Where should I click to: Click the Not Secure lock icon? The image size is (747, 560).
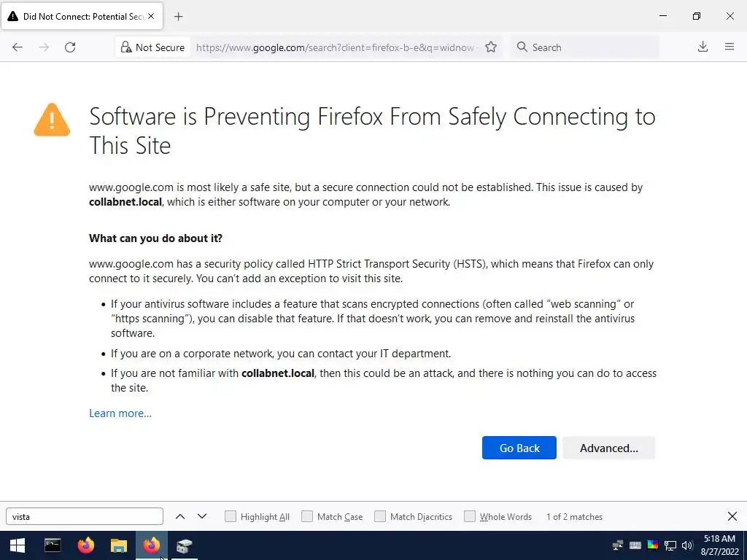(126, 47)
